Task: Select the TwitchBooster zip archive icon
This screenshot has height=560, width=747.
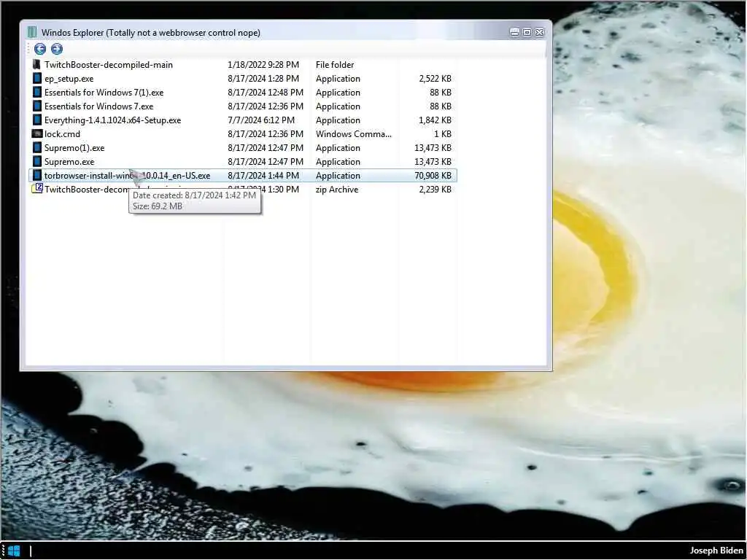Action: coord(37,189)
